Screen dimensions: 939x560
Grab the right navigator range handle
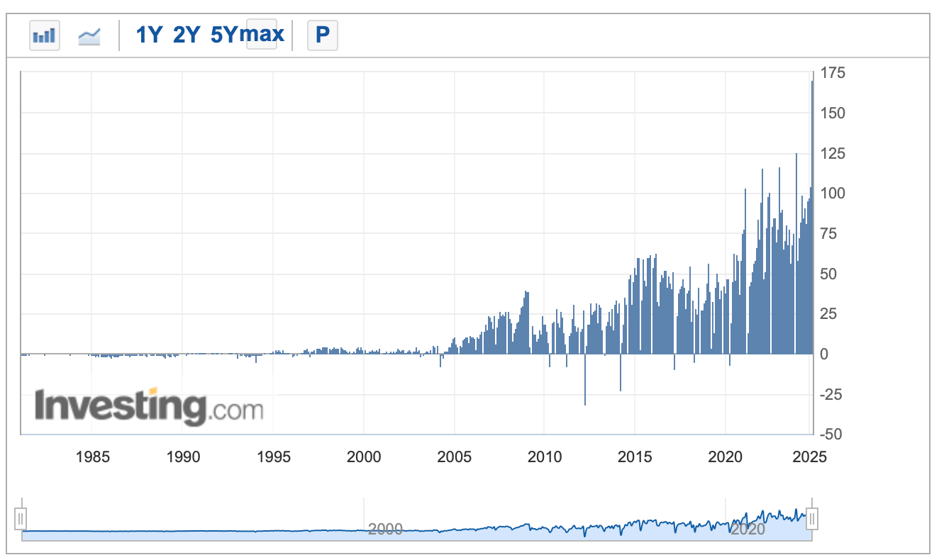coord(813,519)
